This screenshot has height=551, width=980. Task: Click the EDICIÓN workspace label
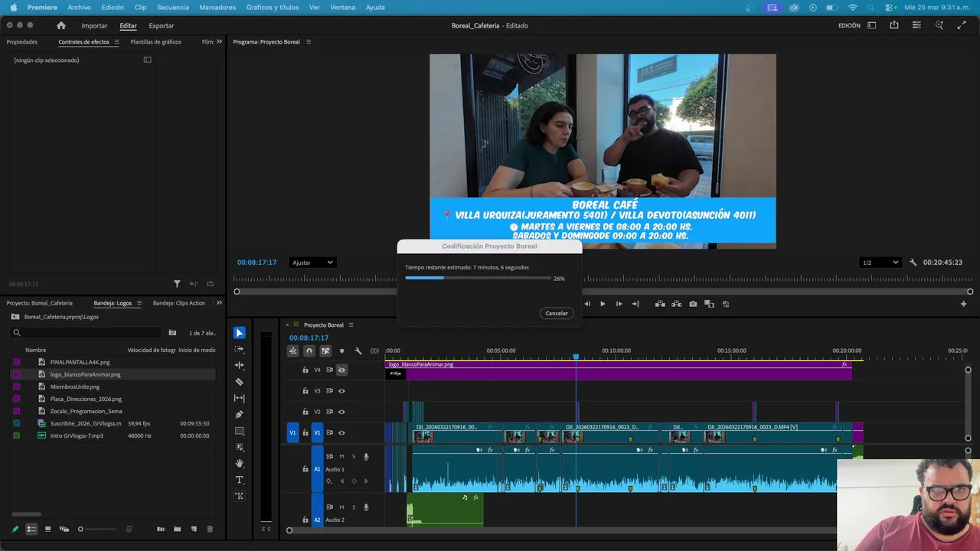pyautogui.click(x=849, y=26)
